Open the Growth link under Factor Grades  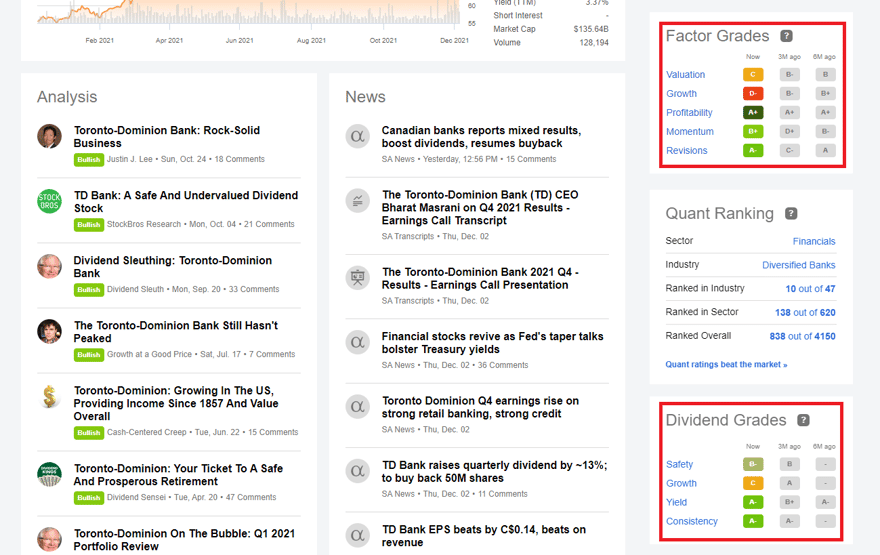click(681, 94)
